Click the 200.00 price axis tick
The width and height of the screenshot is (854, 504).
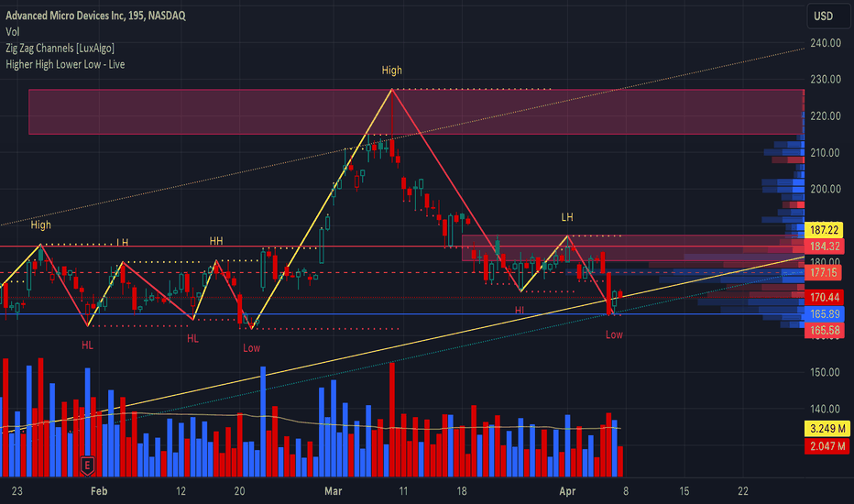tap(825, 189)
